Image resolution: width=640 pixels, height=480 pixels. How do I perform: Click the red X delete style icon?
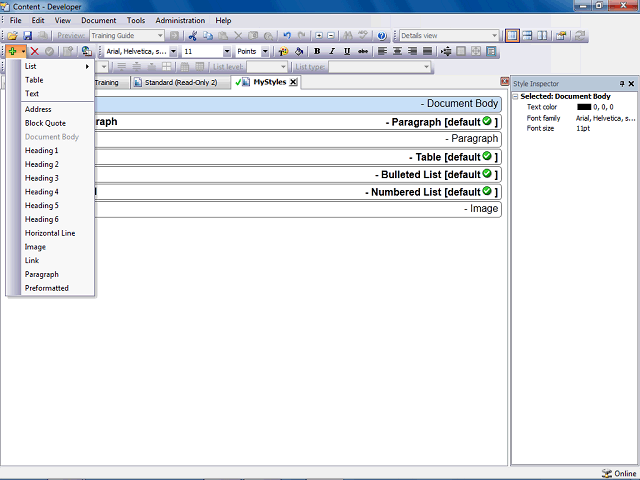[x=35, y=51]
